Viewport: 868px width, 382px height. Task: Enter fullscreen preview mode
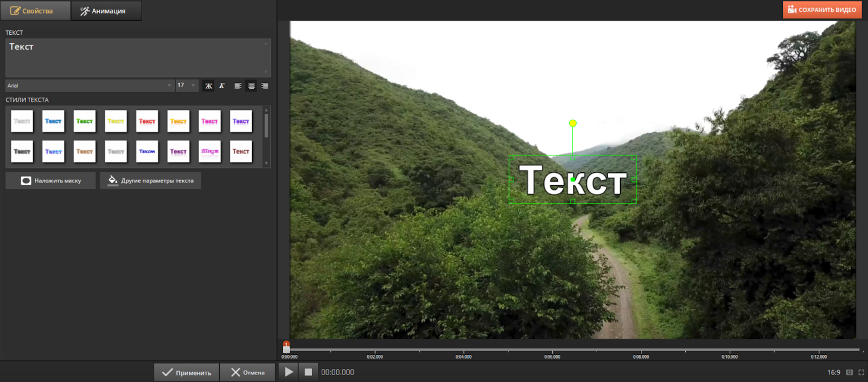(x=861, y=372)
